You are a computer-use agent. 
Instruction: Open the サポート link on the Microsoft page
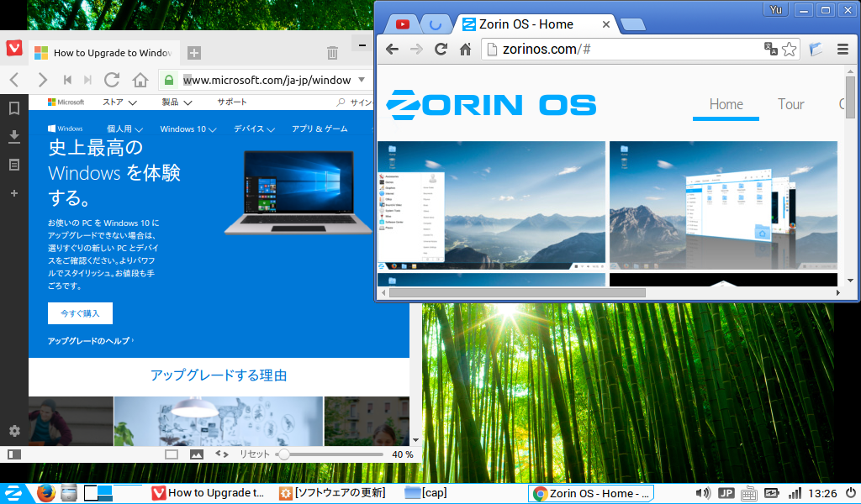coord(232,102)
